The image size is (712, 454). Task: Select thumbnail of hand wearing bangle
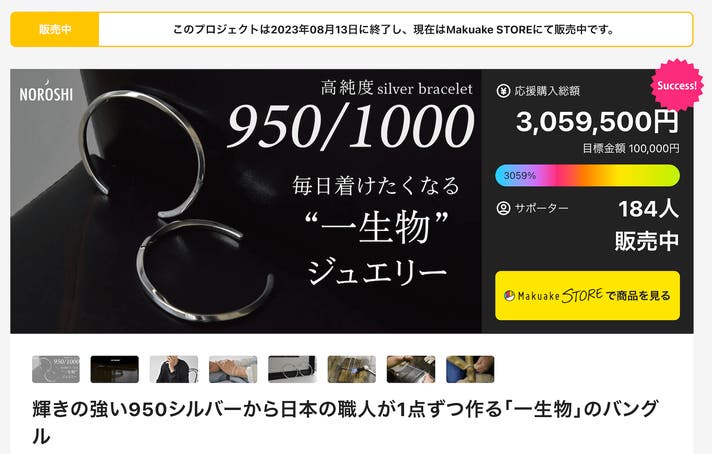[233, 369]
